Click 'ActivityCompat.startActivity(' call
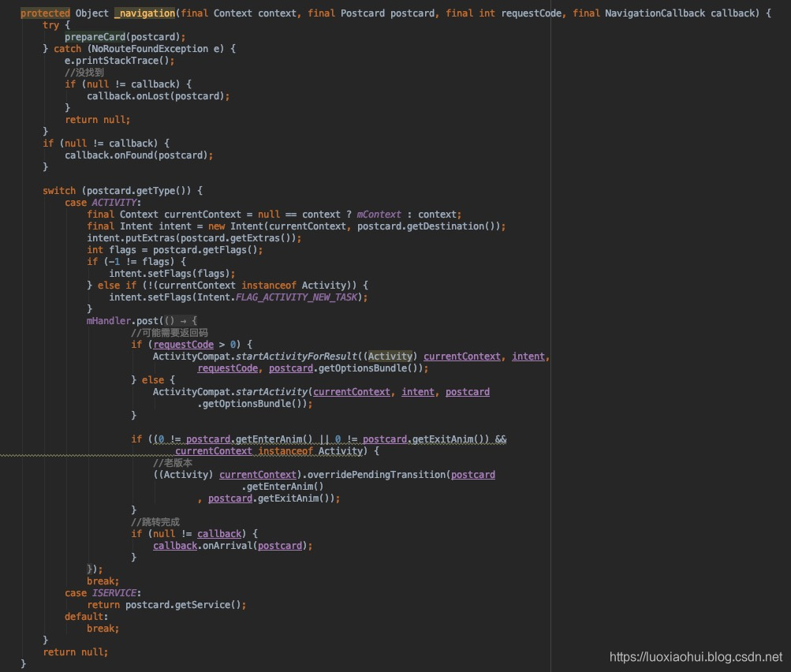This screenshot has width=791, height=672. (x=233, y=392)
